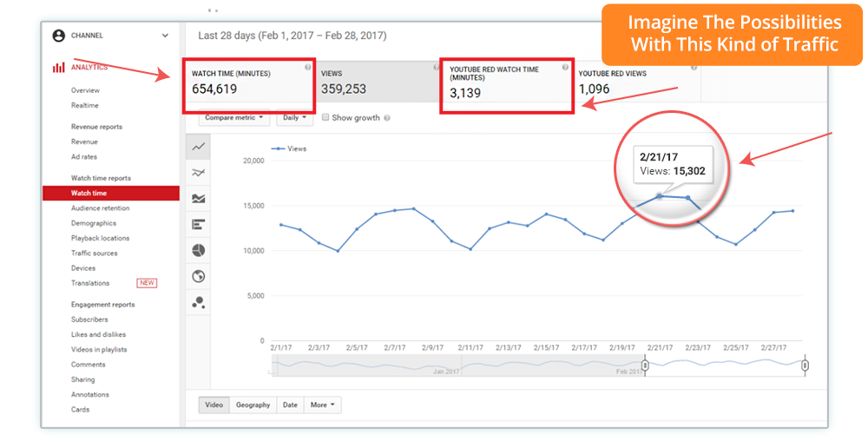The height and width of the screenshot is (448, 868).
Task: Select the Views metric card
Action: [x=378, y=82]
